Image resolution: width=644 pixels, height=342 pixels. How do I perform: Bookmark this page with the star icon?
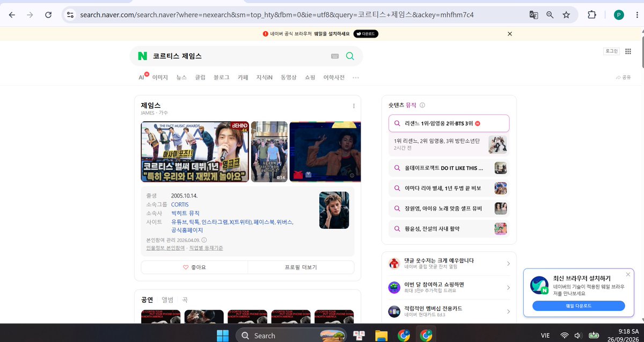click(566, 15)
